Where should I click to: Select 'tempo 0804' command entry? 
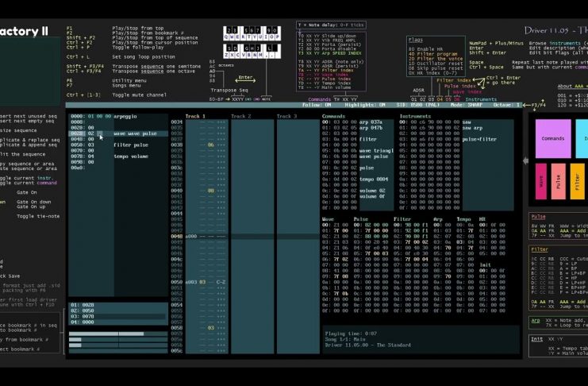(x=373, y=179)
